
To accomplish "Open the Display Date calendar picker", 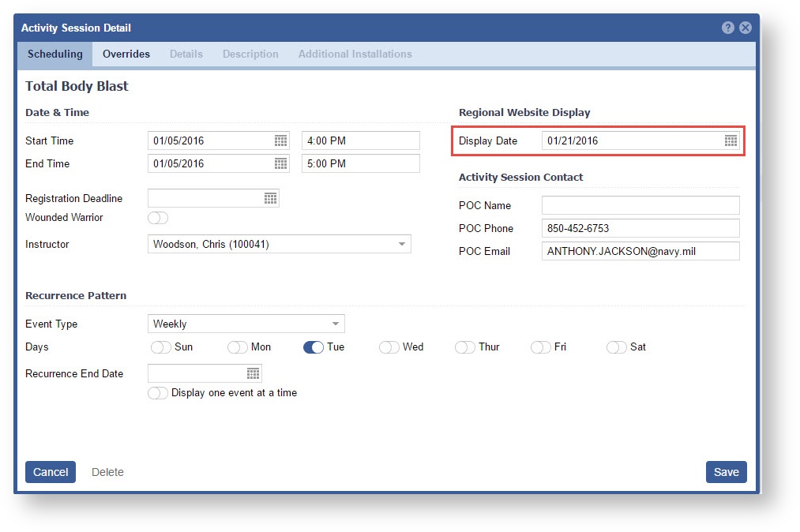I will click(731, 140).
